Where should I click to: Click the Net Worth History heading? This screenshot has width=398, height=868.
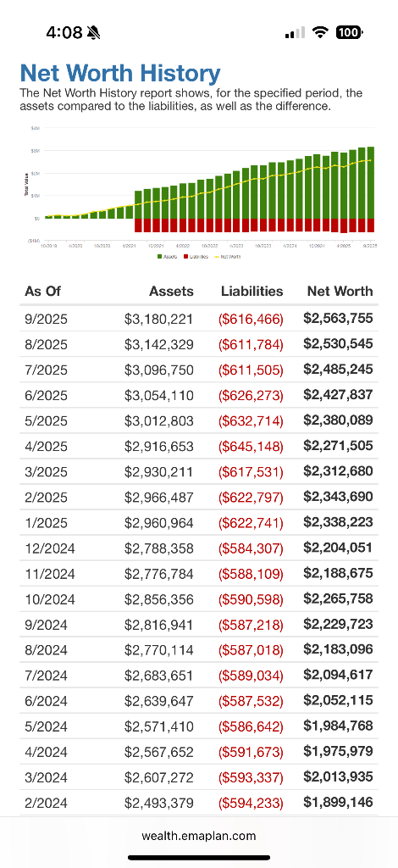[120, 73]
